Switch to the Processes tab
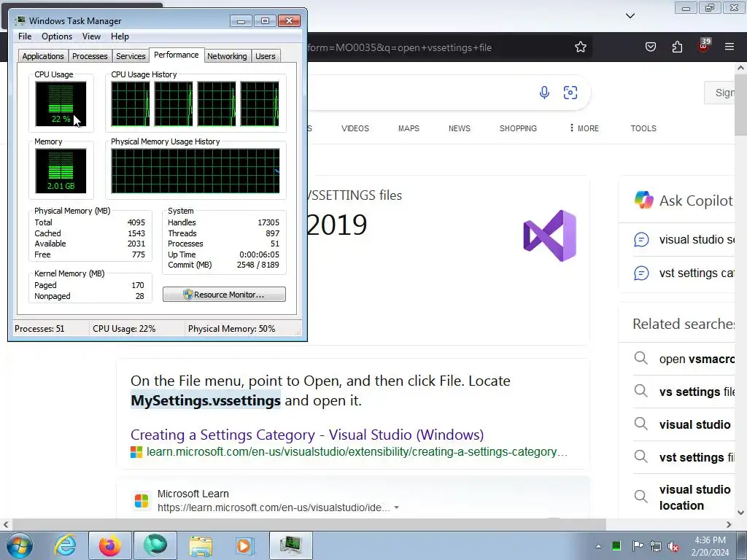Image resolution: width=747 pixels, height=560 pixels. [90, 56]
